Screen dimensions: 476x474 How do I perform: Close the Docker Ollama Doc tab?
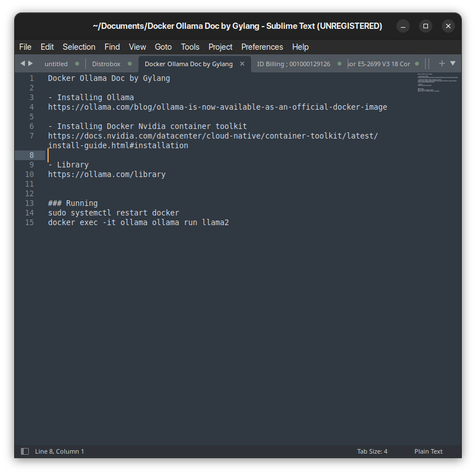click(x=242, y=64)
